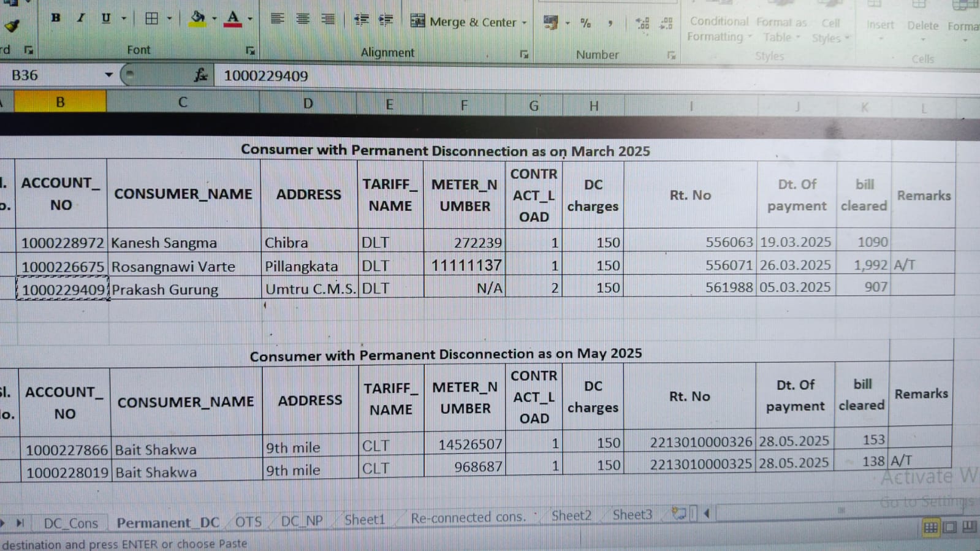Open the Font dialog launcher
Viewport: 980px width, 551px height.
click(250, 50)
